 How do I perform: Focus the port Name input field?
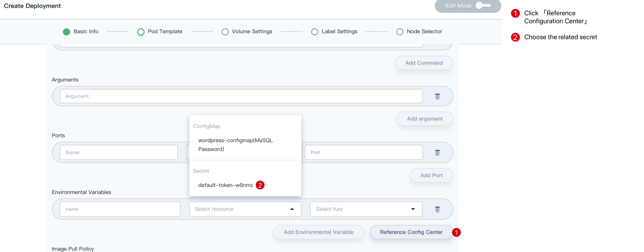pyautogui.click(x=119, y=152)
